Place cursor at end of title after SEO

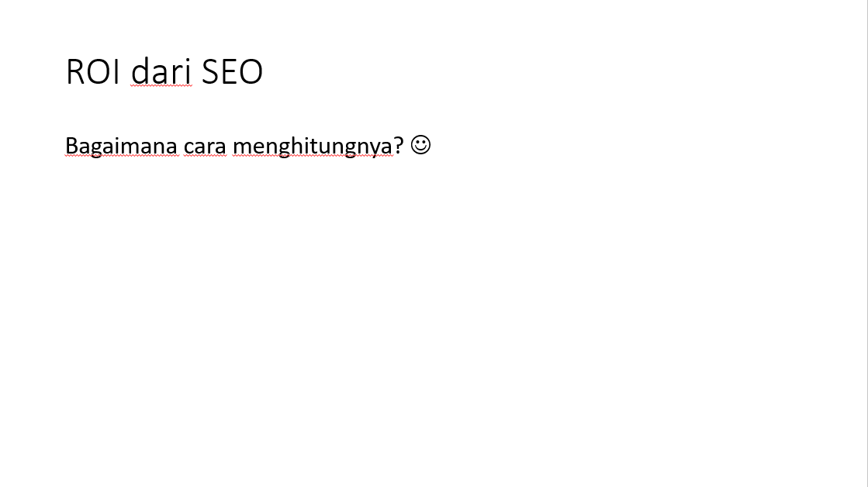(x=265, y=72)
